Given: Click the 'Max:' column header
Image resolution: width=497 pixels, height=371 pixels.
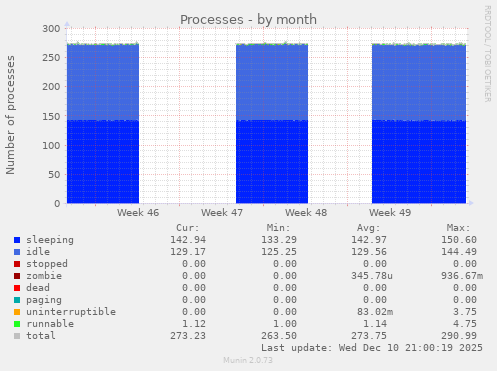Looking at the screenshot, I should tap(459, 228).
